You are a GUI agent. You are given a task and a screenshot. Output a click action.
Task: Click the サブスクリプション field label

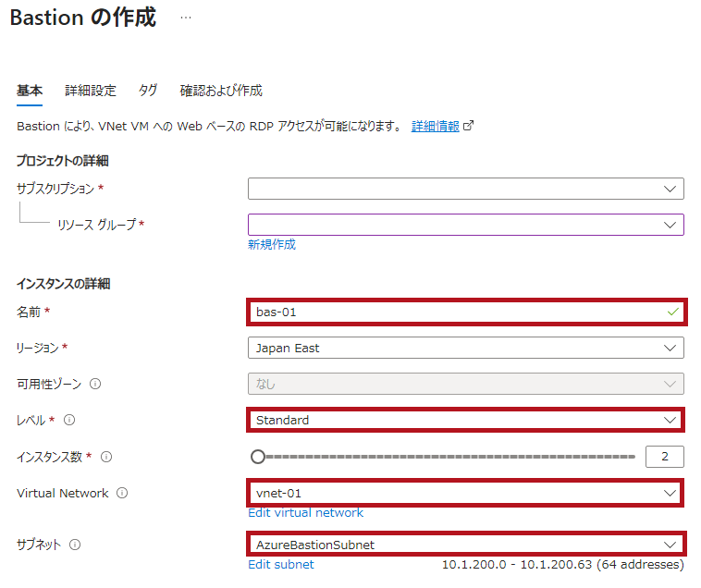pos(55,189)
